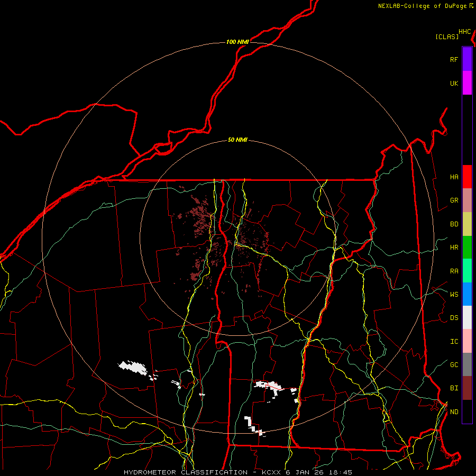
Task: Click the IC legend label
Action: coord(454,341)
